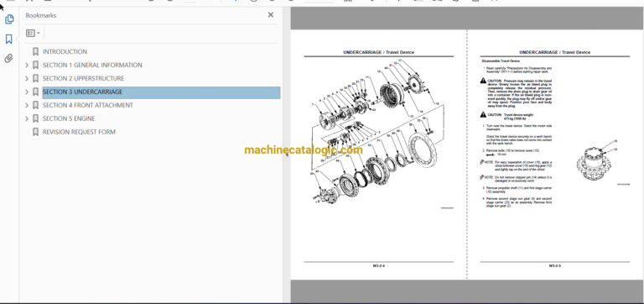The image size is (644, 304).
Task: Open the page thumbnails panel icon
Action: pyautogui.click(x=9, y=19)
